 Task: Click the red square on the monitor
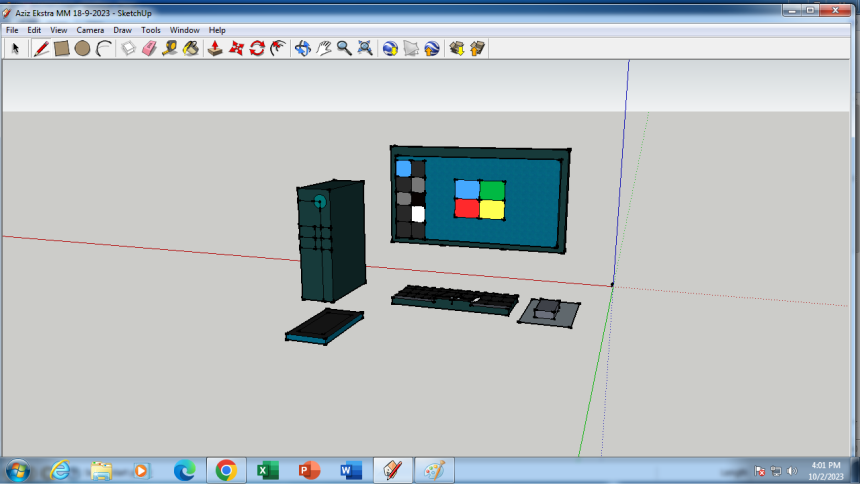tap(467, 208)
